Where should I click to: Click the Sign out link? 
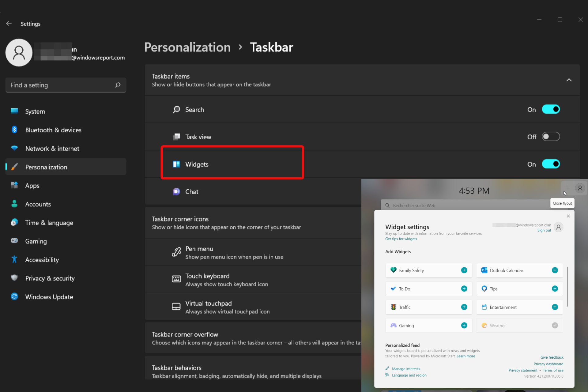(x=544, y=230)
